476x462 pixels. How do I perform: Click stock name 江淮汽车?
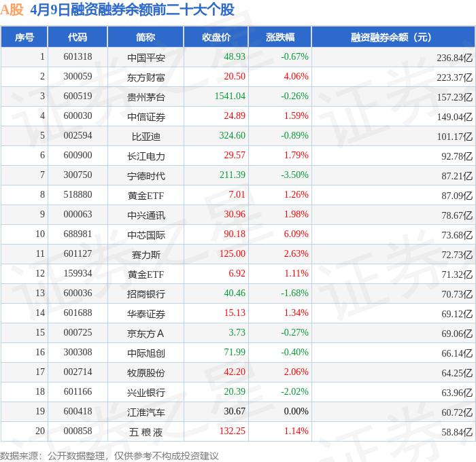point(146,412)
